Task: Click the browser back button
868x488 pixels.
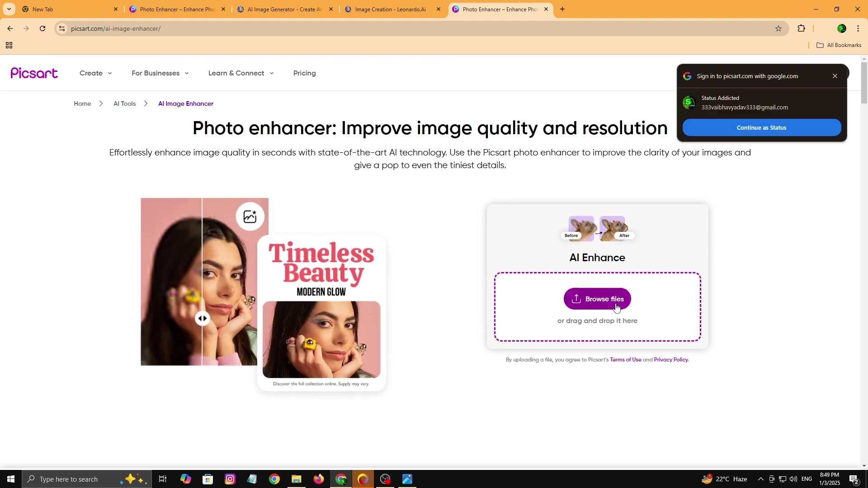Action: 10,28
